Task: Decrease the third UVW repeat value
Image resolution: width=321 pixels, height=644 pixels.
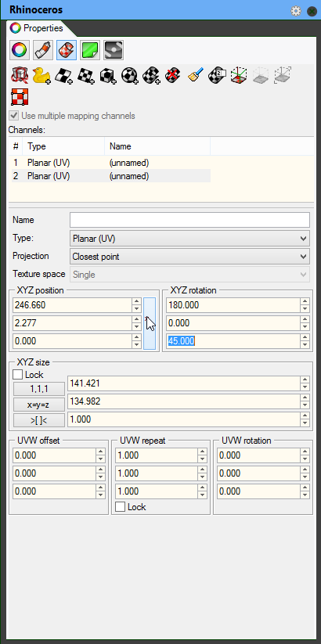Action: point(202,495)
